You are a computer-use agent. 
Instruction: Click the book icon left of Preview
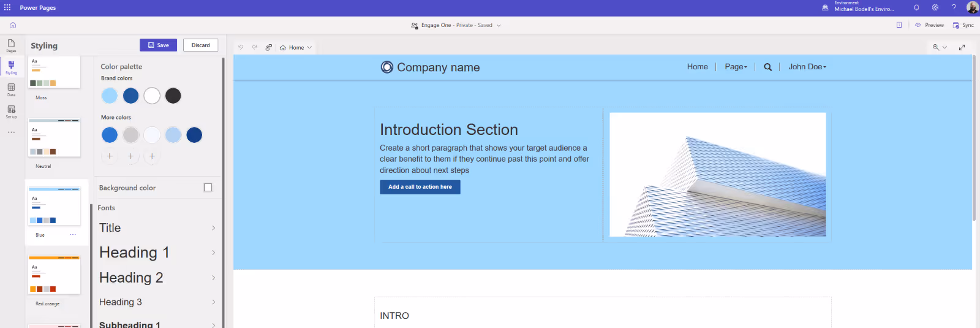(x=899, y=25)
